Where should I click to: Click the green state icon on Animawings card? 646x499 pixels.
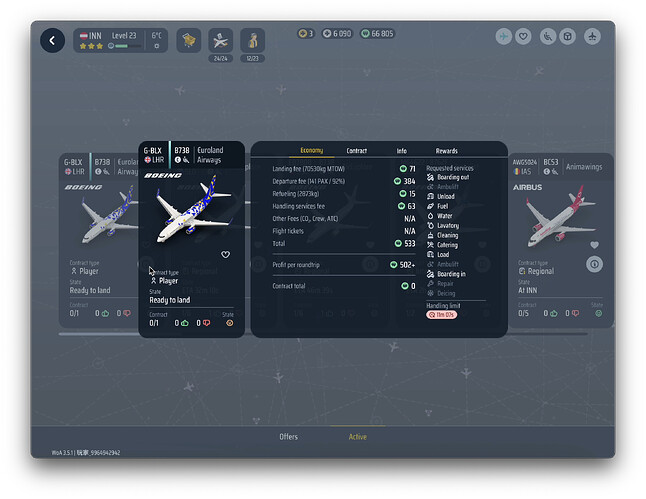click(599, 314)
